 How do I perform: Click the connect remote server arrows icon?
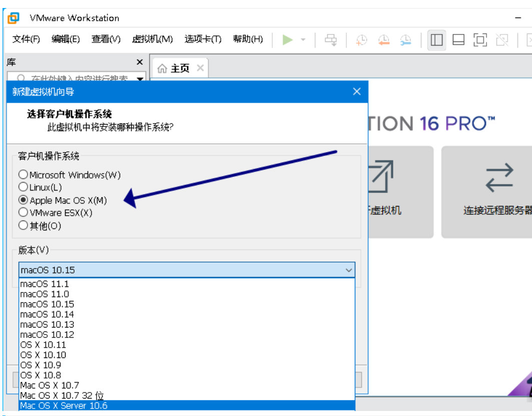pyautogui.click(x=499, y=177)
